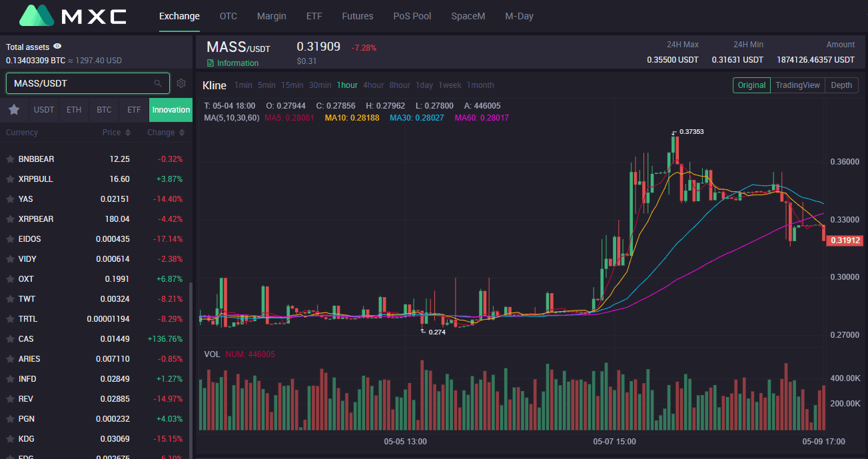Favorite the PGN pair star
Viewport: 868px width, 459px height.
(x=10, y=419)
